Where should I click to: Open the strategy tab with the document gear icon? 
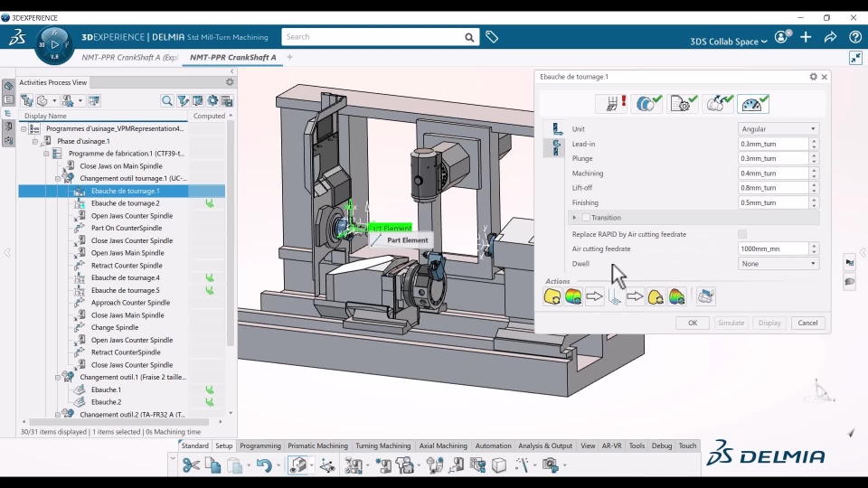[683, 103]
